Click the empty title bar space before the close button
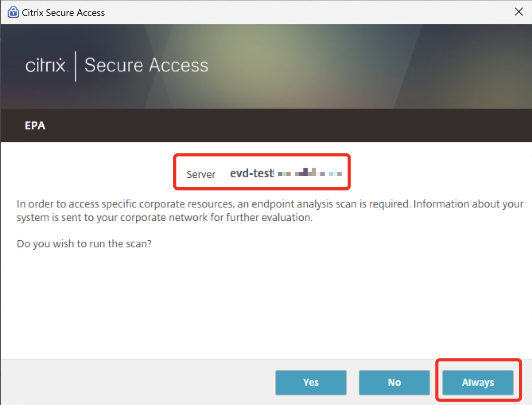The width and height of the screenshot is (532, 405). click(306, 12)
